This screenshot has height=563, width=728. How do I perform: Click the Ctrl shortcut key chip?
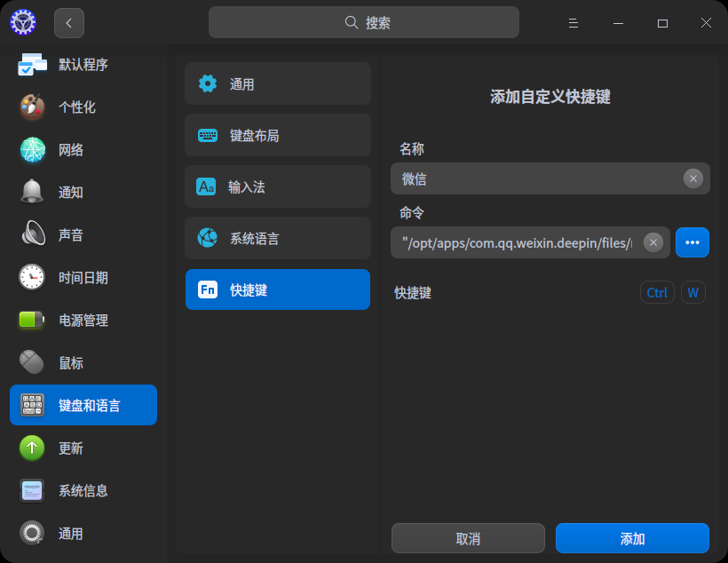click(x=657, y=292)
